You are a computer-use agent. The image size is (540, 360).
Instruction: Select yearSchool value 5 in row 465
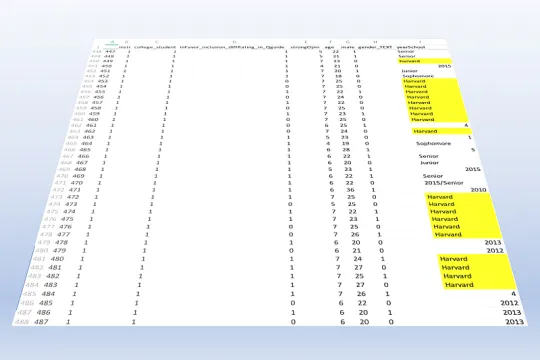[473, 150]
